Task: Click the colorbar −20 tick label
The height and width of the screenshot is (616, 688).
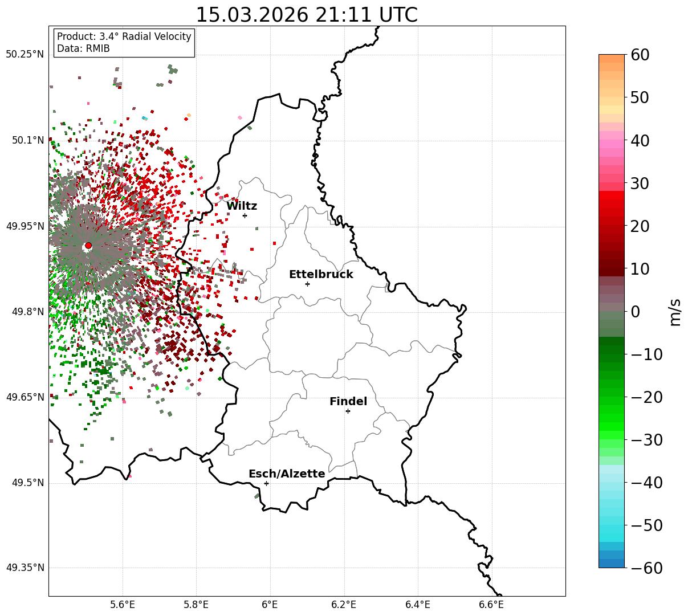Action: (646, 397)
